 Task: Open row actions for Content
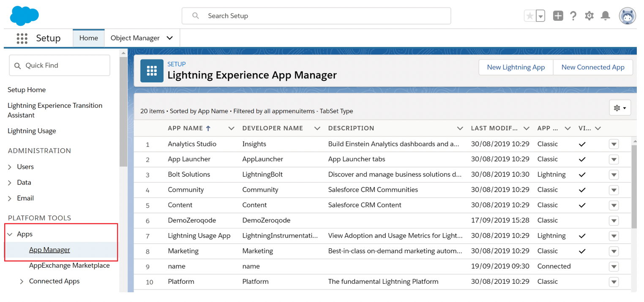614,205
